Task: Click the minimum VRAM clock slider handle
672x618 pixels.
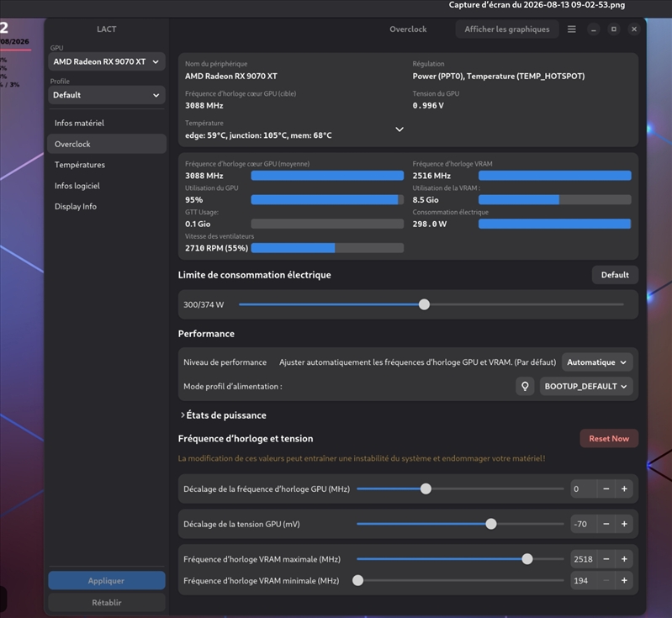Action: point(357,581)
